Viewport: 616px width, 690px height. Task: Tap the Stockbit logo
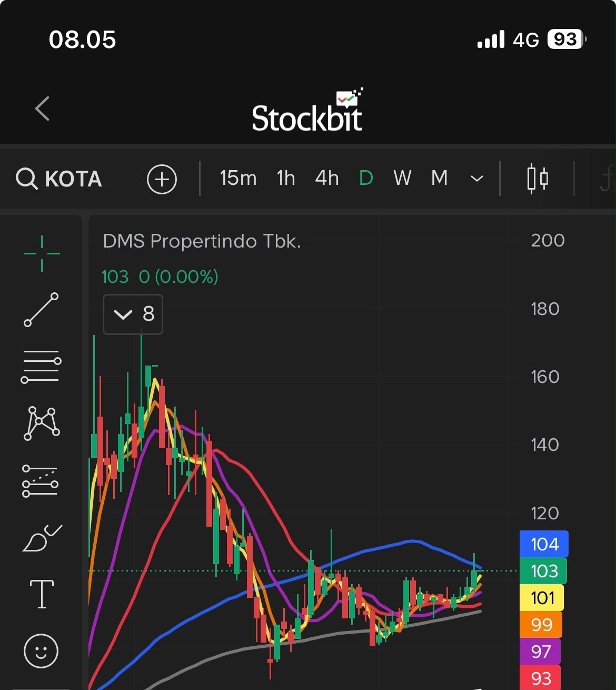pyautogui.click(x=307, y=110)
